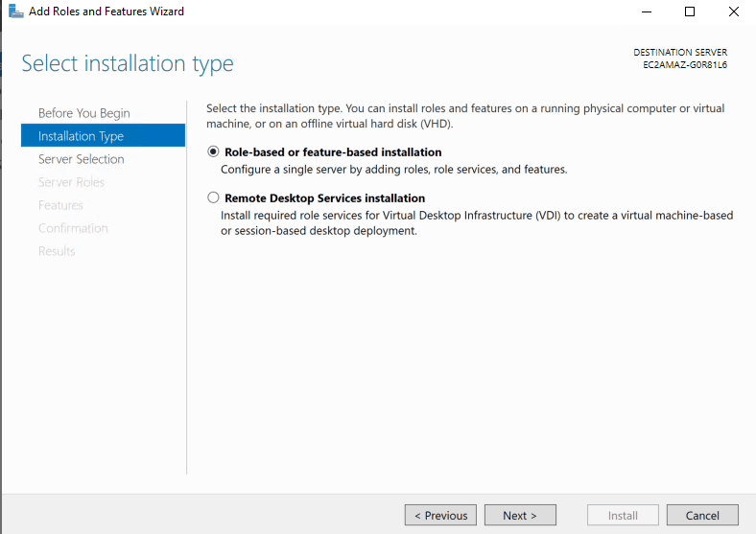Screen dimensions: 756x534
Task: Click the disabled Results step
Action: pyautogui.click(x=57, y=251)
